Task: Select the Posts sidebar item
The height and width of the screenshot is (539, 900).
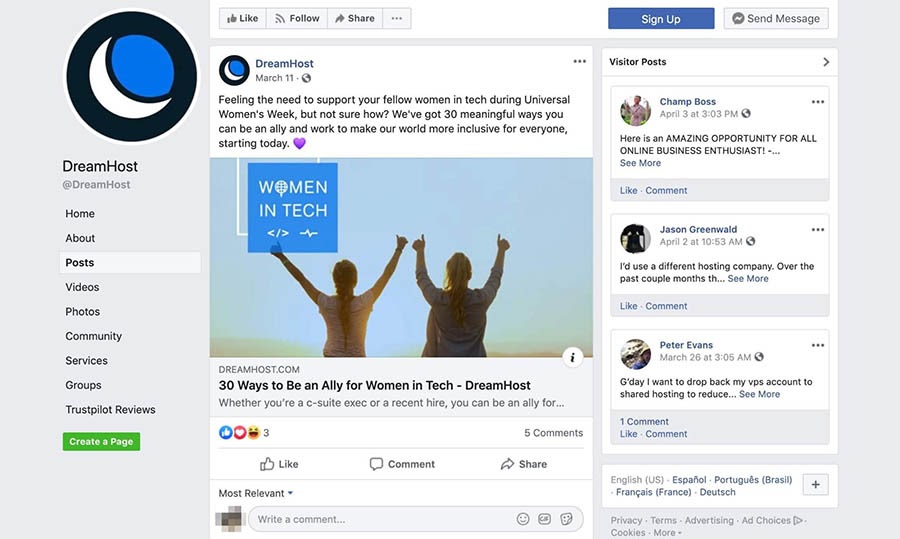Action: (x=130, y=262)
